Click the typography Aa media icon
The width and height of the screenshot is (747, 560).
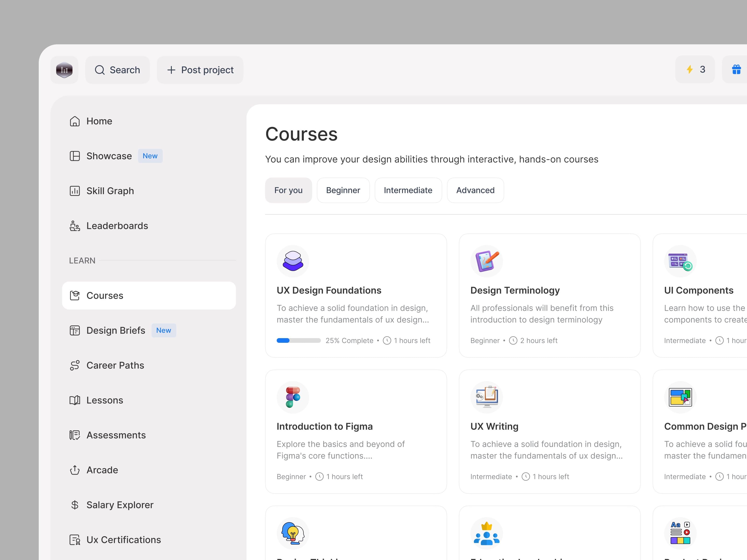click(x=680, y=533)
